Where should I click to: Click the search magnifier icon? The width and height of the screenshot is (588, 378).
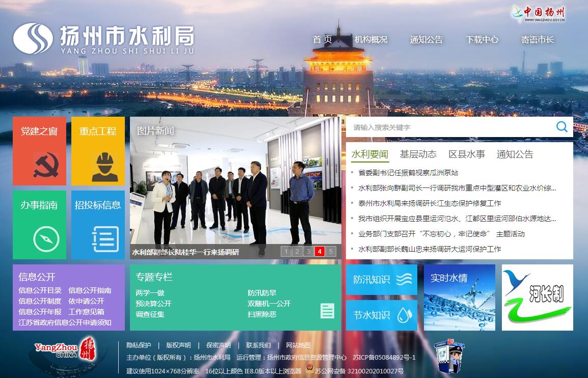(562, 127)
